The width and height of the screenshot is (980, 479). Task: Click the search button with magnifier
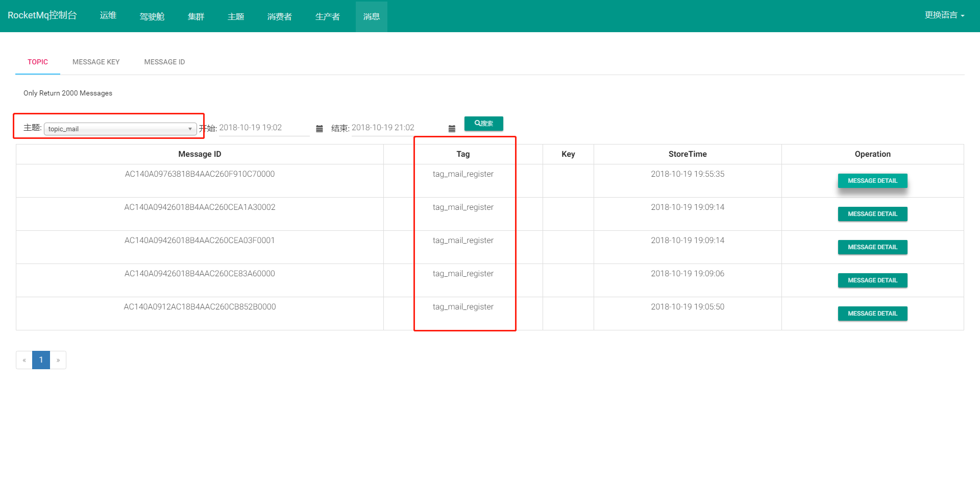coord(484,124)
